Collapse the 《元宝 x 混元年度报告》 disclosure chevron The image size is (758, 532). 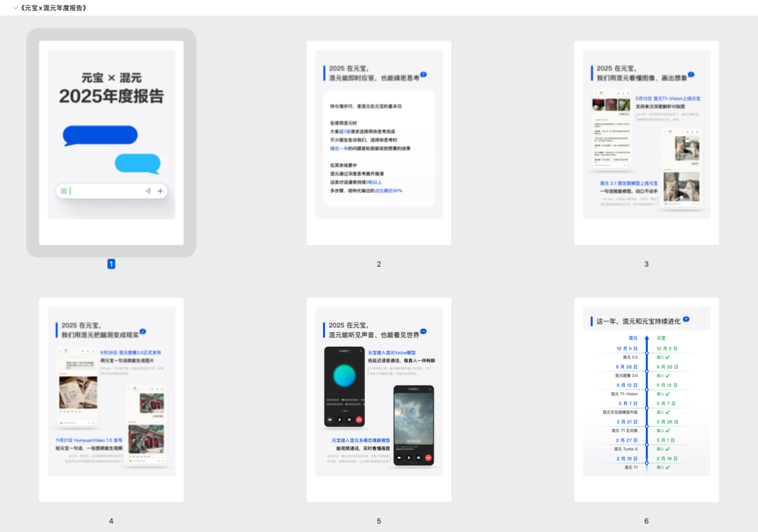[15, 8]
